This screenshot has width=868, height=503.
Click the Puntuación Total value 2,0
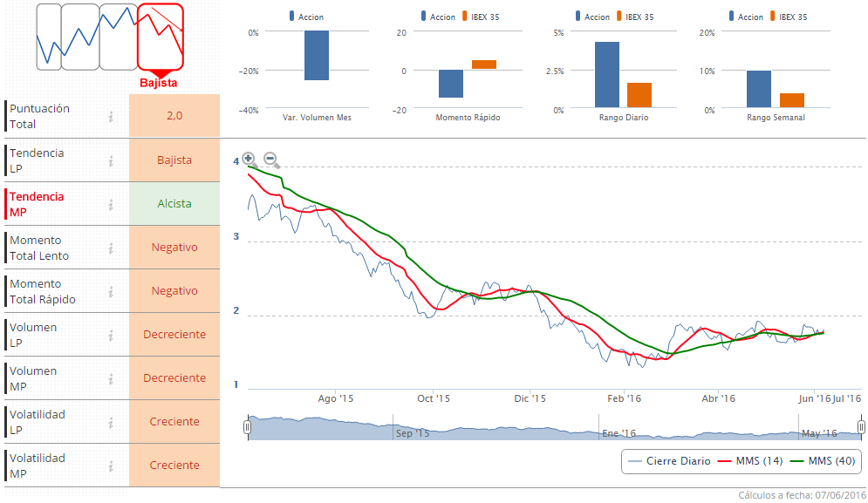click(174, 116)
